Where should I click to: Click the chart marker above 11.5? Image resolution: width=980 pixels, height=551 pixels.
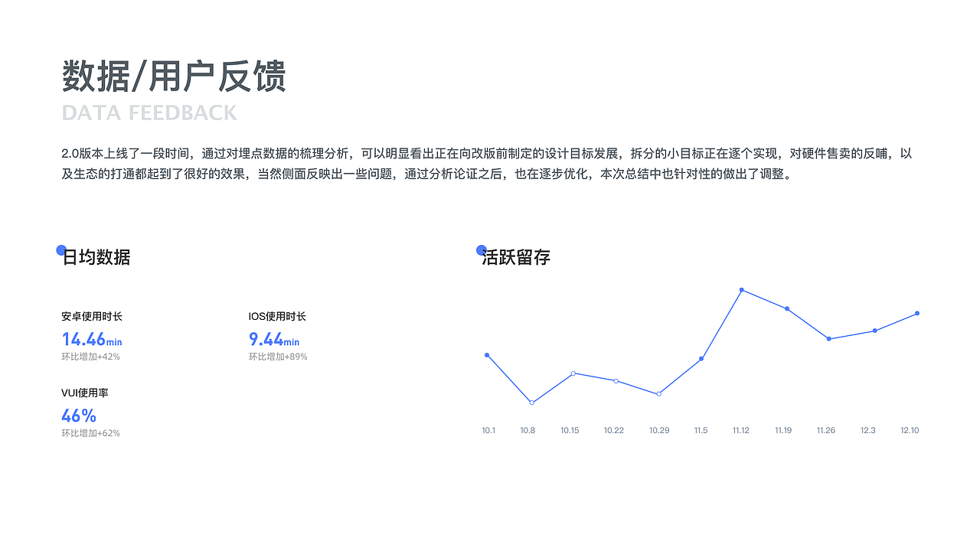click(699, 359)
